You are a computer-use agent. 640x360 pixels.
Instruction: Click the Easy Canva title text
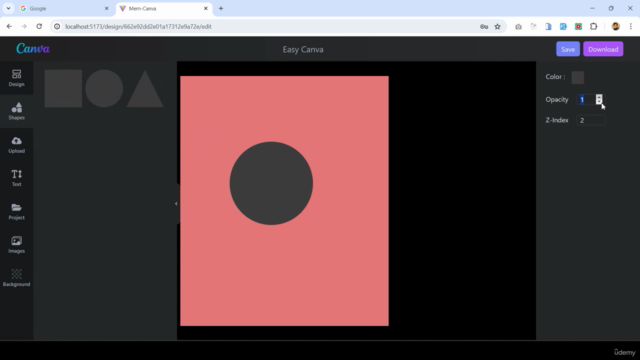[x=303, y=49]
